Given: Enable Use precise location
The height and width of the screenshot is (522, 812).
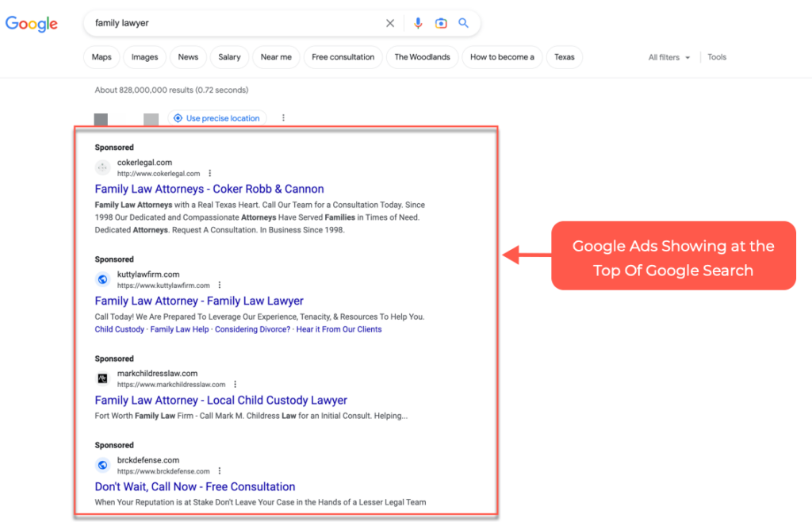Looking at the screenshot, I should tap(216, 118).
